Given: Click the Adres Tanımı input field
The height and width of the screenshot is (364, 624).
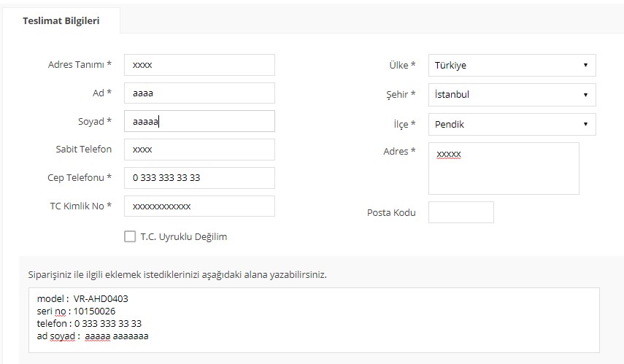Looking at the screenshot, I should coord(199,65).
